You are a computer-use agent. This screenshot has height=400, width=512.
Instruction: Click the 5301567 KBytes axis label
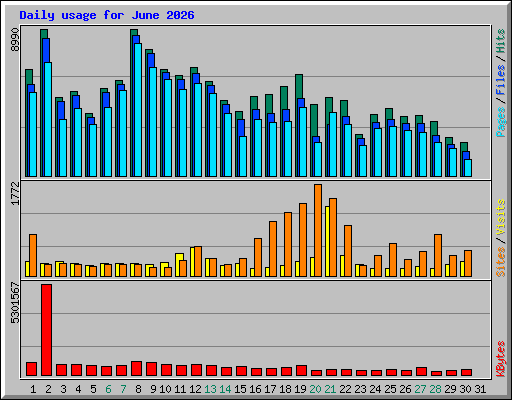pos(15,303)
